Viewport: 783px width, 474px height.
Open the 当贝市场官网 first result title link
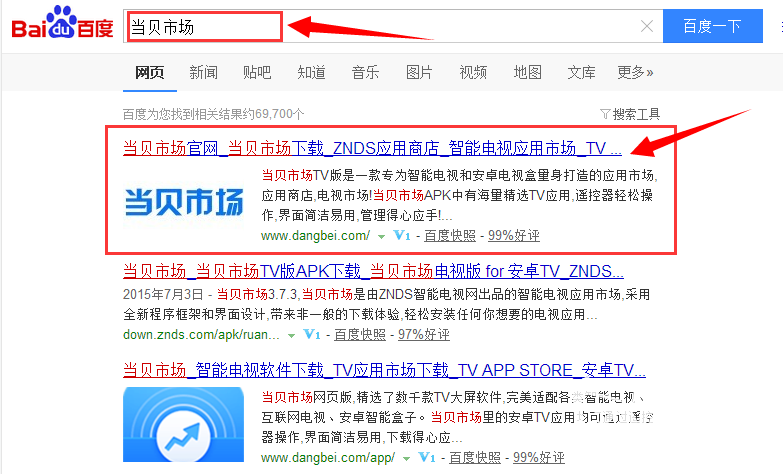pos(372,149)
